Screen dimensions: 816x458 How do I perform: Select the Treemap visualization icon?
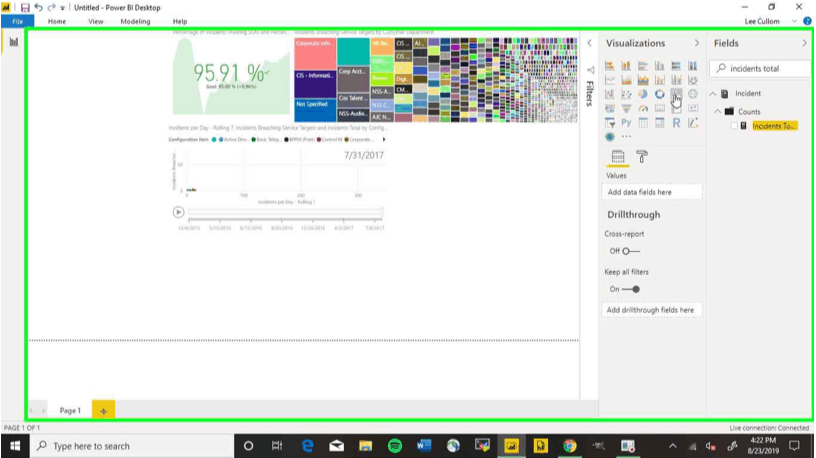676,94
